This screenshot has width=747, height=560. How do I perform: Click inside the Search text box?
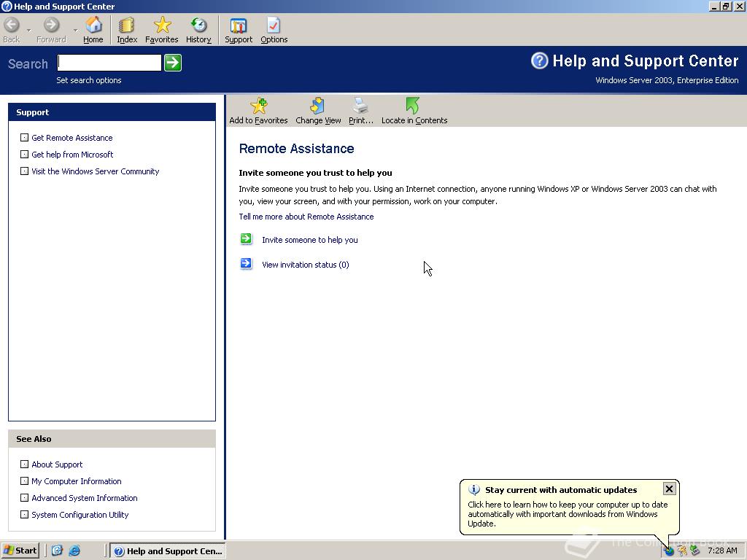coord(109,63)
